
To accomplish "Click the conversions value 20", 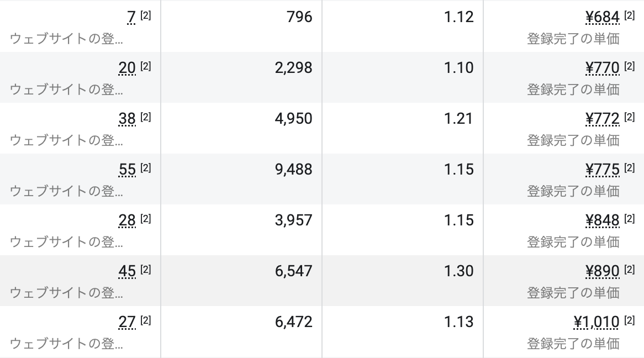I will tap(127, 69).
